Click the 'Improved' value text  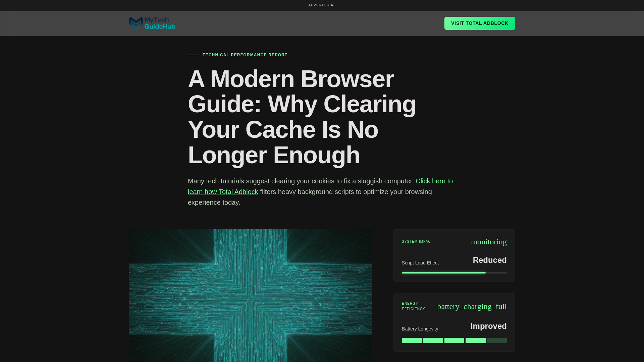(489, 326)
